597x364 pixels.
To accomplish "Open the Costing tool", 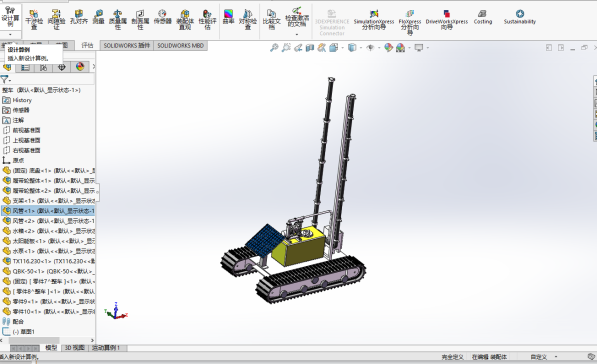I will [483, 17].
